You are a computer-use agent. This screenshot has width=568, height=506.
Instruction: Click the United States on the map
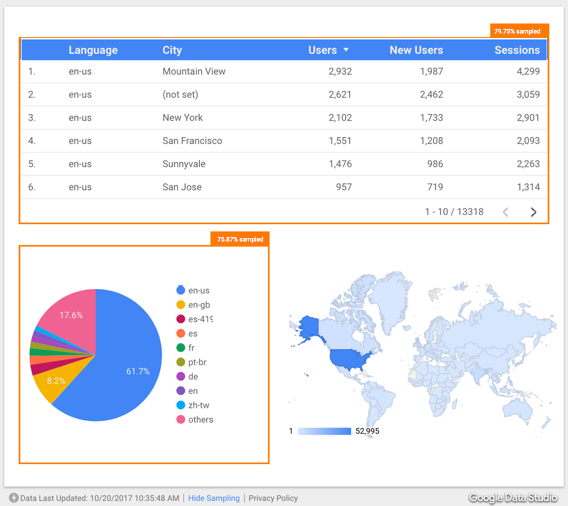click(x=350, y=359)
